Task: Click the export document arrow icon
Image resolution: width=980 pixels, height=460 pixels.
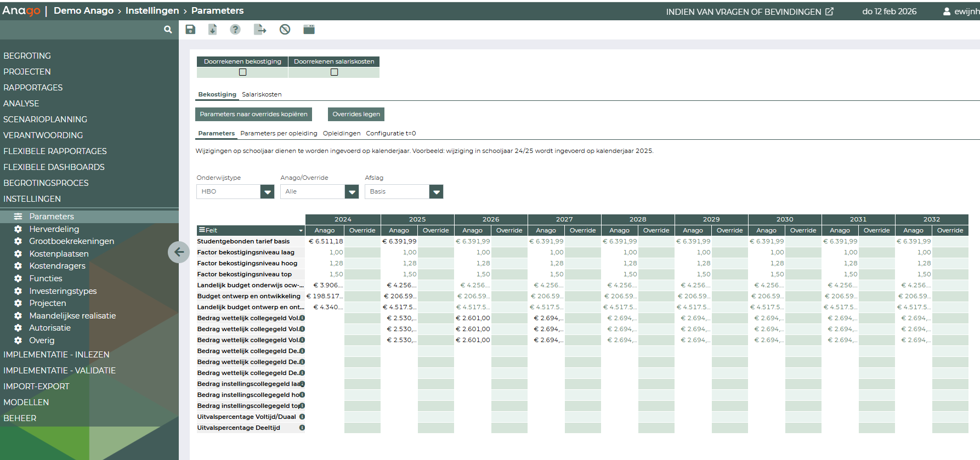Action: [260, 30]
